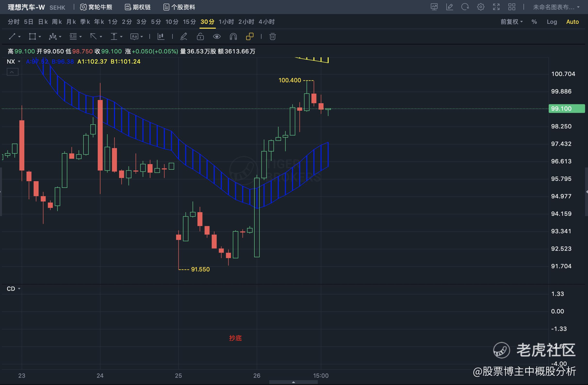Image resolution: width=588 pixels, height=385 pixels.
Task: Select the rectangle shape drawing tool
Action: point(32,37)
